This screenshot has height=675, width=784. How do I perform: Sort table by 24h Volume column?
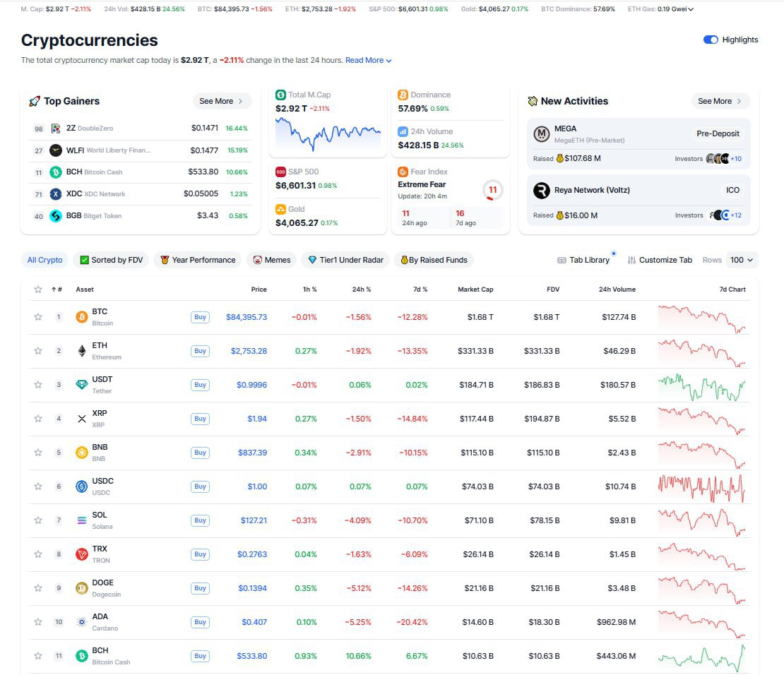[617, 289]
